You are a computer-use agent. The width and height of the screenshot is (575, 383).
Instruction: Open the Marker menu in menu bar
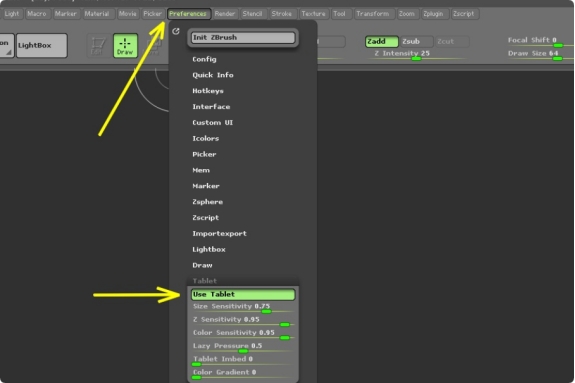[x=66, y=14]
